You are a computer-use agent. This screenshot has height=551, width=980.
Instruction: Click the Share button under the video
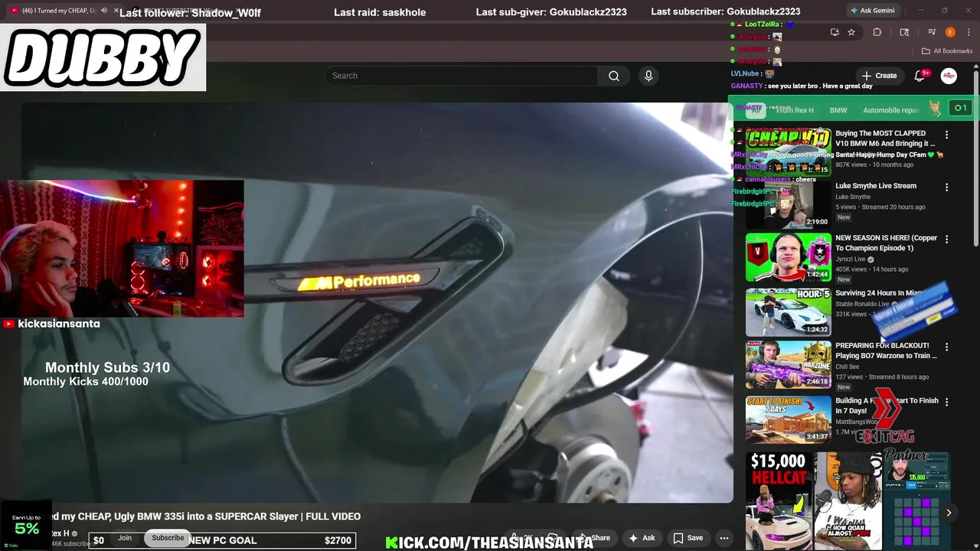coord(596,538)
